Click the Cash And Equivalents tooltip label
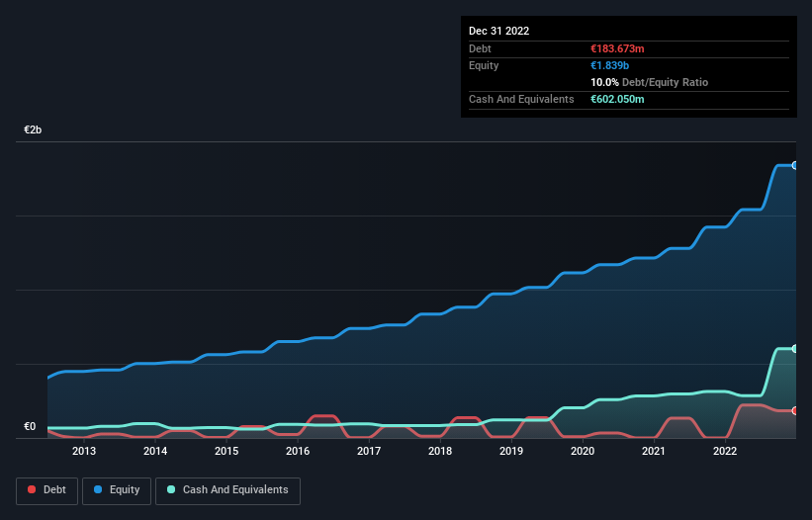This screenshot has height=520, width=812. [521, 99]
